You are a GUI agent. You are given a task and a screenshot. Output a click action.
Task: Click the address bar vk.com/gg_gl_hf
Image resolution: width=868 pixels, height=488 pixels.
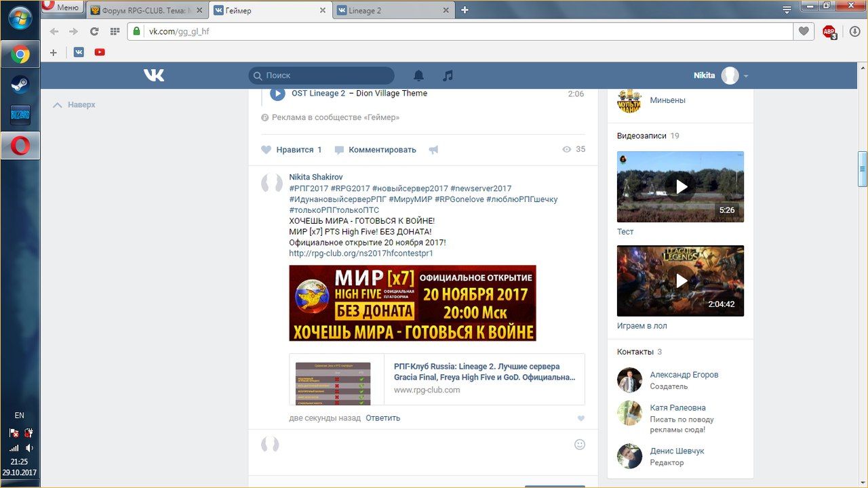pyautogui.click(x=460, y=31)
